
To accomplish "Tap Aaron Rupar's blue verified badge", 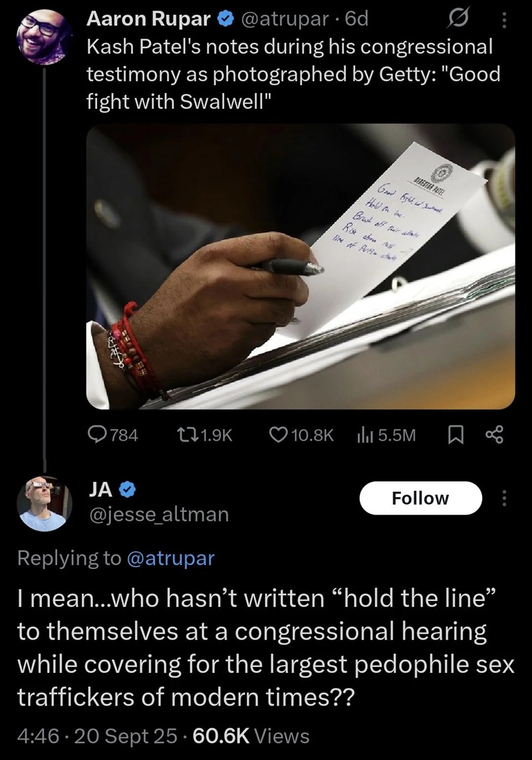I will 225,19.
